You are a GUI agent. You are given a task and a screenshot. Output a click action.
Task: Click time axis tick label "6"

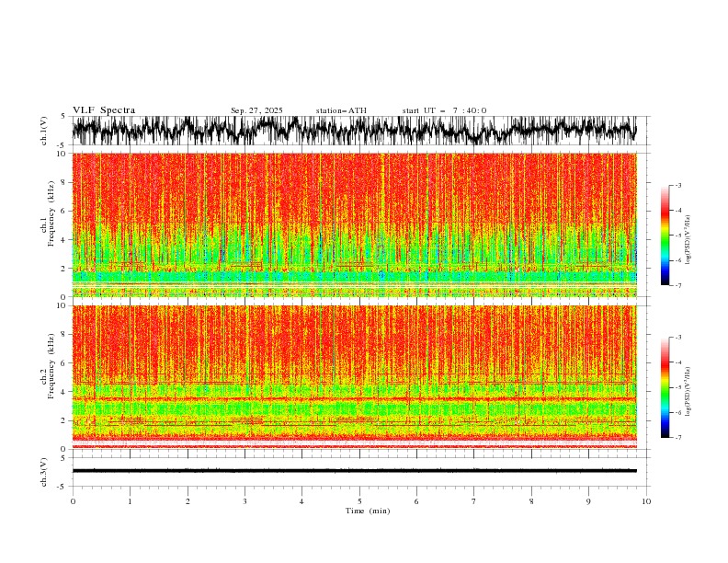coord(416,501)
